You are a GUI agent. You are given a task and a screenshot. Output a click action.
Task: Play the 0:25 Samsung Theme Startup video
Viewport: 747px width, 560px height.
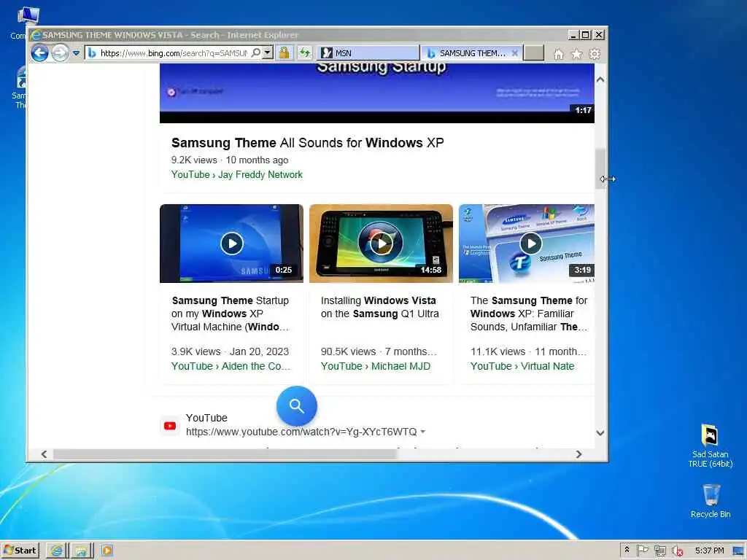point(231,244)
